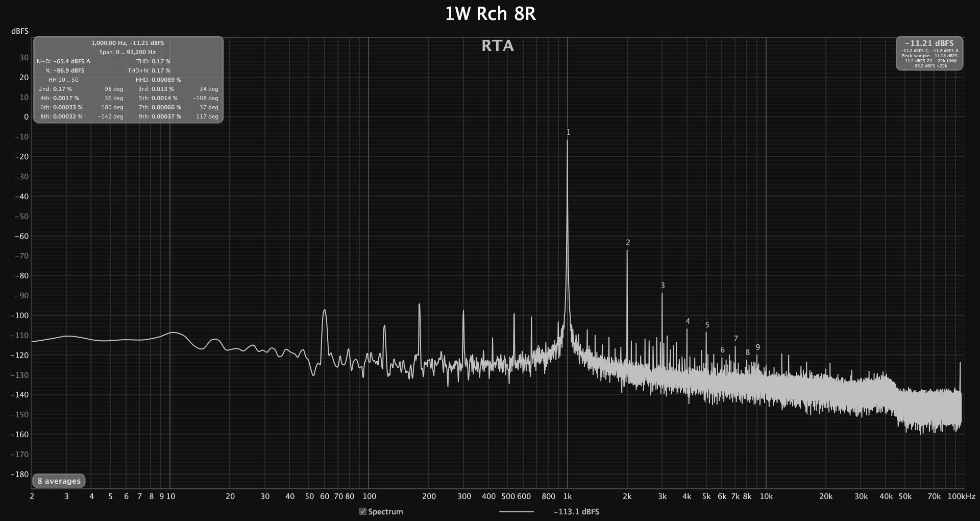Viewport: 980px width, 521px height.
Task: Click the 1k label on frequency axis
Action: coord(568,496)
